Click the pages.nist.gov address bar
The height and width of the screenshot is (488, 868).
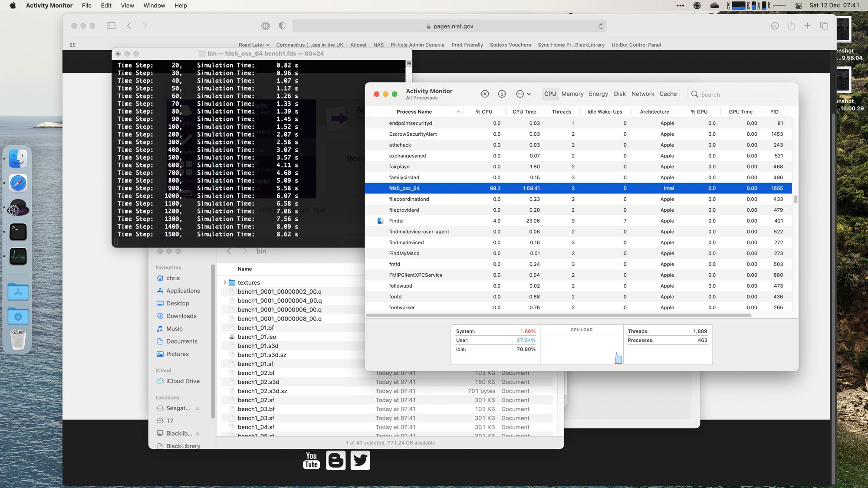coord(449,26)
